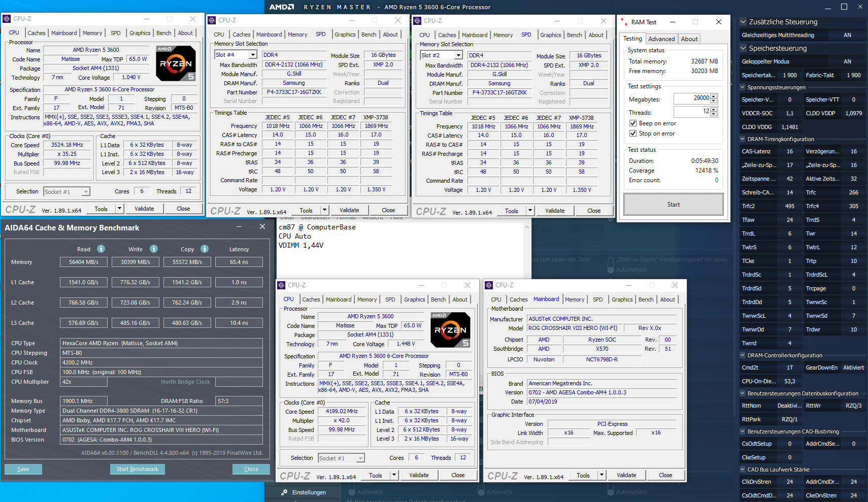Click the title icon of the CPU-Z 3524.18 MHz window
Screen dimensions: 868x502
(x=7, y=19)
